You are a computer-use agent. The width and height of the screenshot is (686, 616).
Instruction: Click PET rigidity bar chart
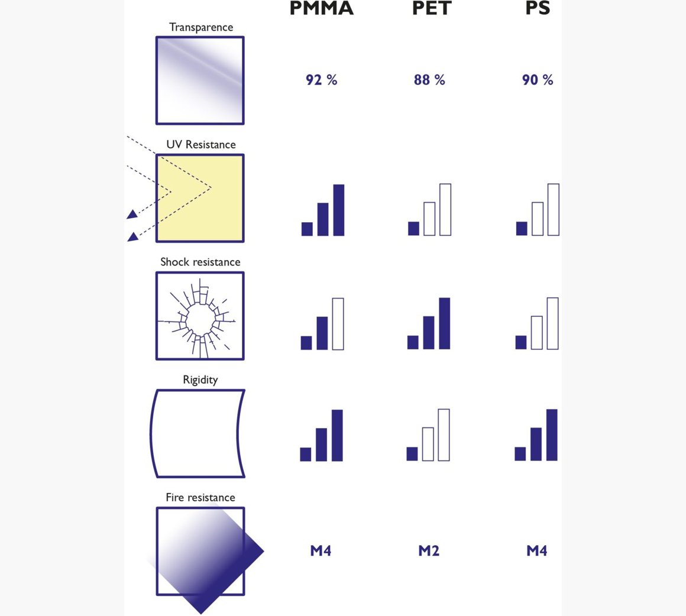coord(428,435)
